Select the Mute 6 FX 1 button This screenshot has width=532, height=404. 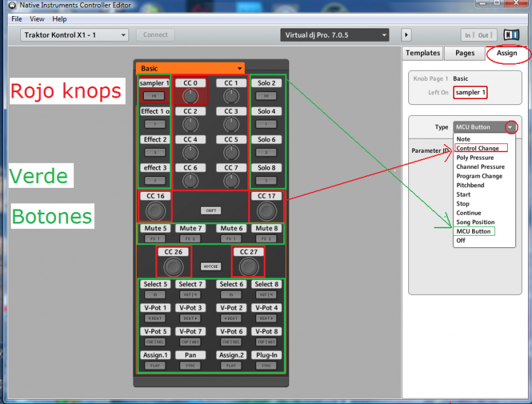(x=231, y=239)
